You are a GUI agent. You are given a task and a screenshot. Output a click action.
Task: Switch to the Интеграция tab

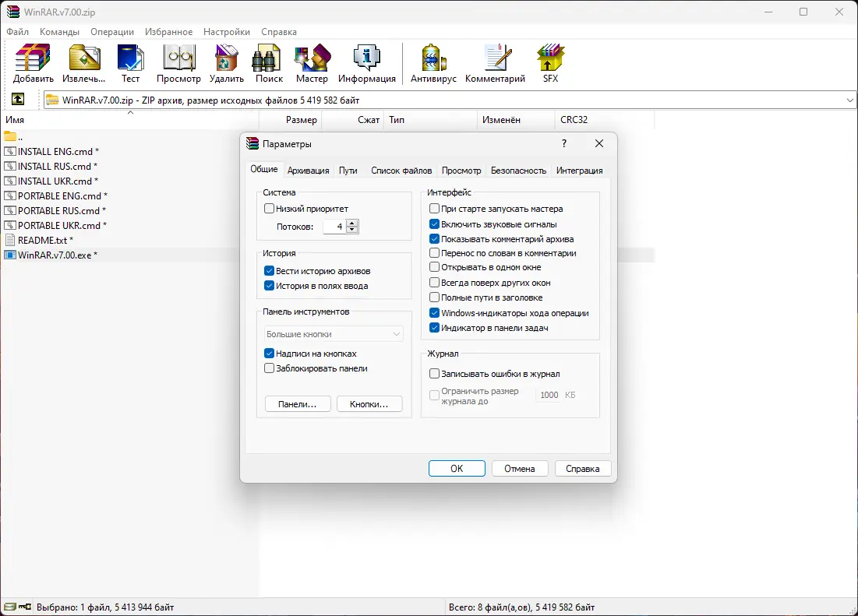(580, 171)
